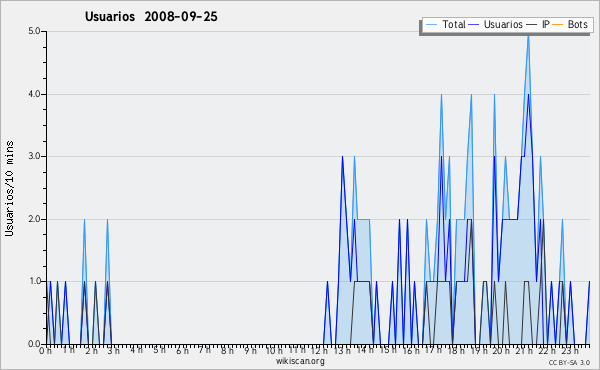Click the '20 h' x-axis label
Image resolution: width=600 pixels, height=370 pixels.
click(x=501, y=351)
